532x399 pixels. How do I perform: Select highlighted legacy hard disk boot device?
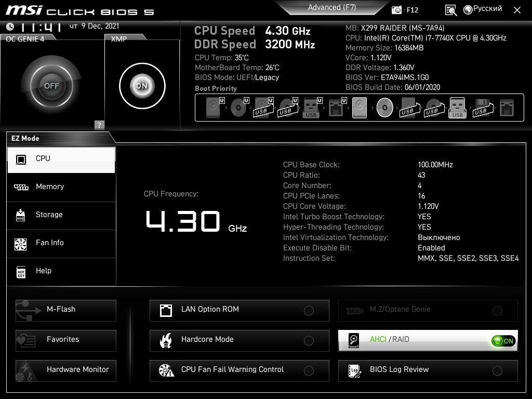pyautogui.click(x=360, y=108)
